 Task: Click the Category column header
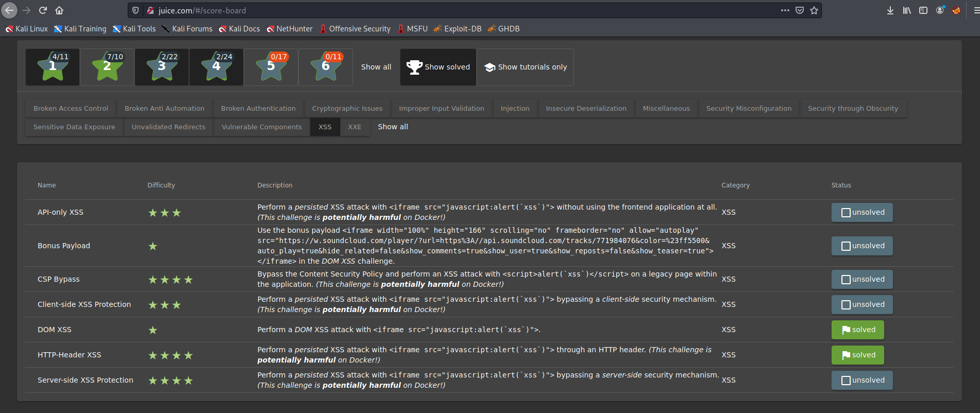point(736,185)
